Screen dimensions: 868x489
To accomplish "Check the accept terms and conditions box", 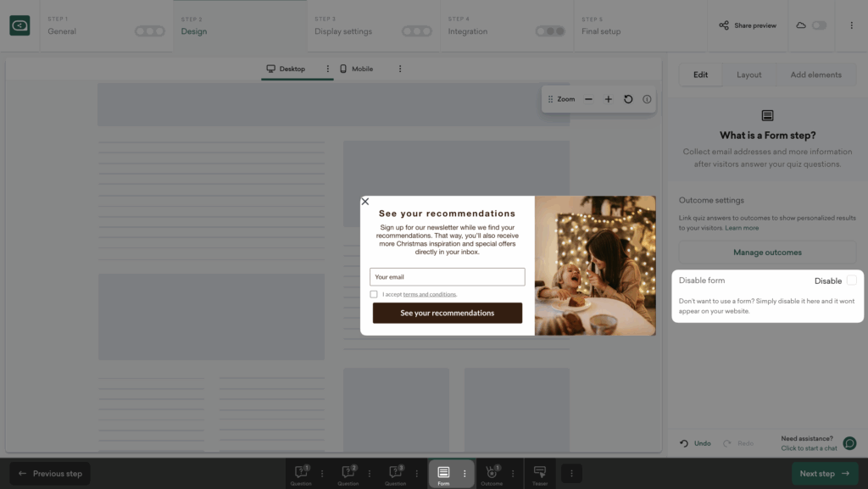I will point(374,294).
